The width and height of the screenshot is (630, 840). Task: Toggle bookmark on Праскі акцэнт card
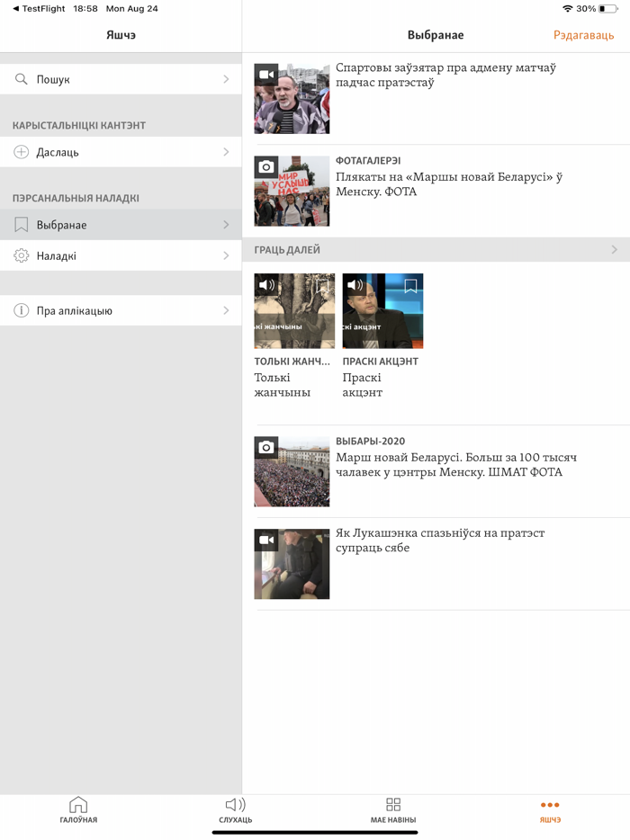click(410, 285)
